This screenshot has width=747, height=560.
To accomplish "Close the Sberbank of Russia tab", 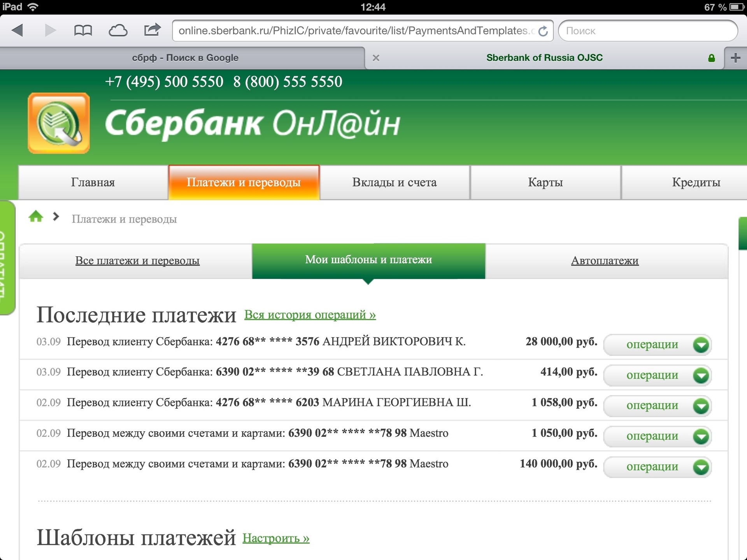I will [x=376, y=58].
